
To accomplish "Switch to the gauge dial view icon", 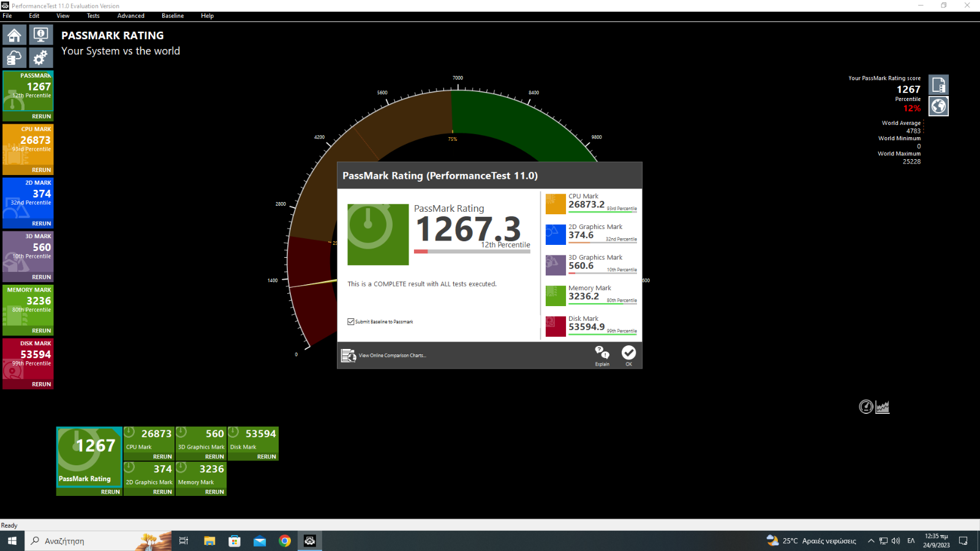I will (x=865, y=407).
